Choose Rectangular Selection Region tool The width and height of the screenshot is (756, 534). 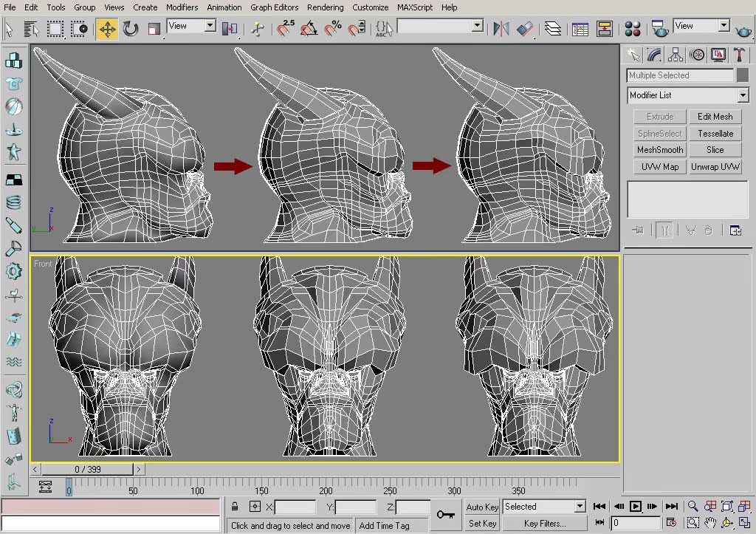pos(55,29)
